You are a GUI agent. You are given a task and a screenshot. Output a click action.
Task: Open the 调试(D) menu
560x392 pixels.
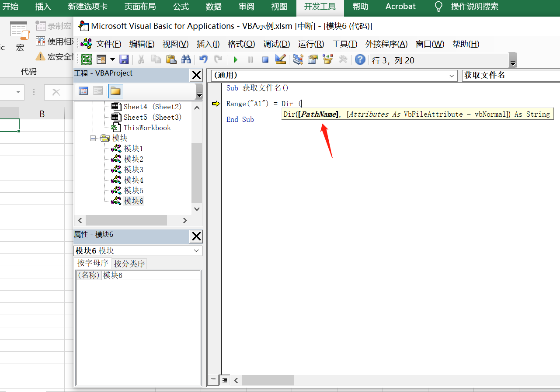point(276,44)
